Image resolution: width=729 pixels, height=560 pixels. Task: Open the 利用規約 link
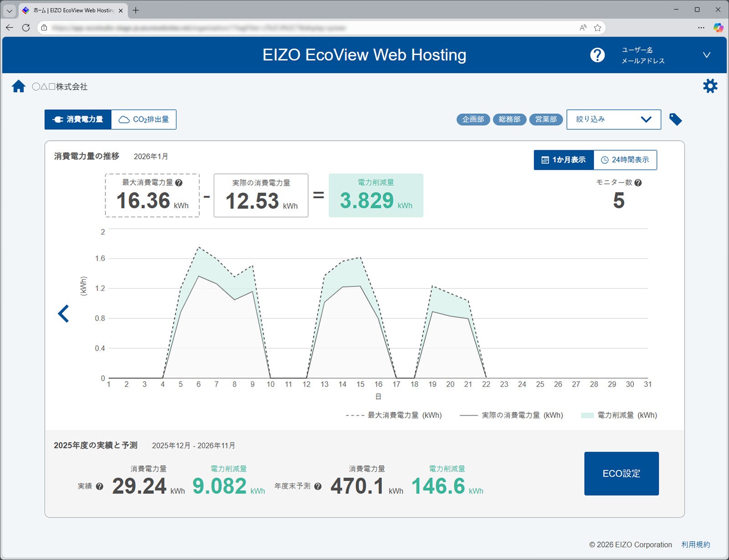click(x=695, y=545)
